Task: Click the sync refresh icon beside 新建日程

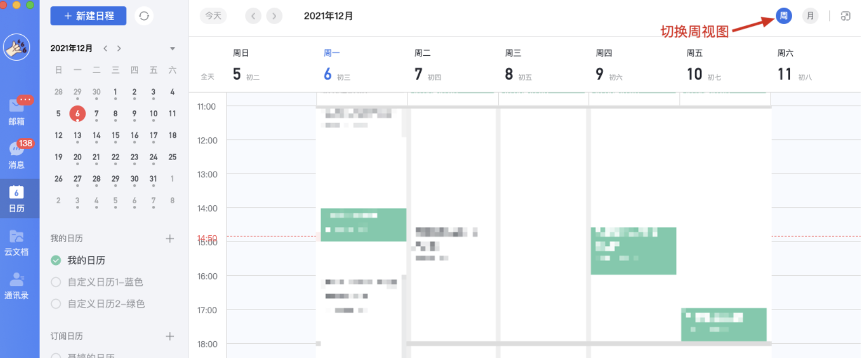Action: (144, 16)
